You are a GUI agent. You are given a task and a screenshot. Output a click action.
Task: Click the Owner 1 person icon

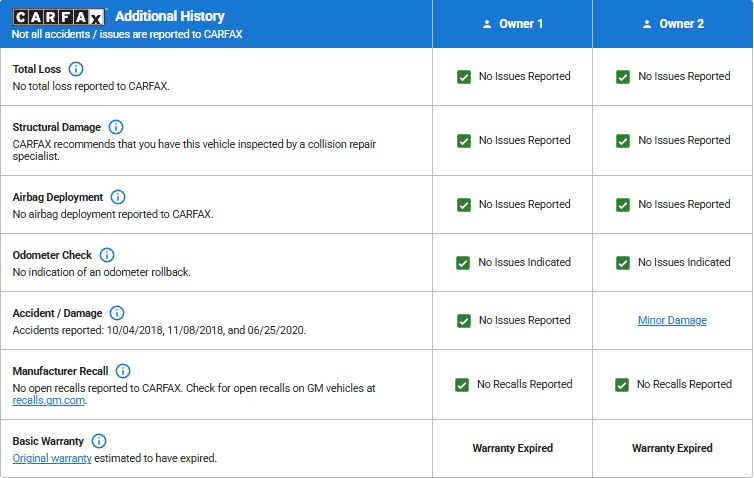click(x=486, y=24)
